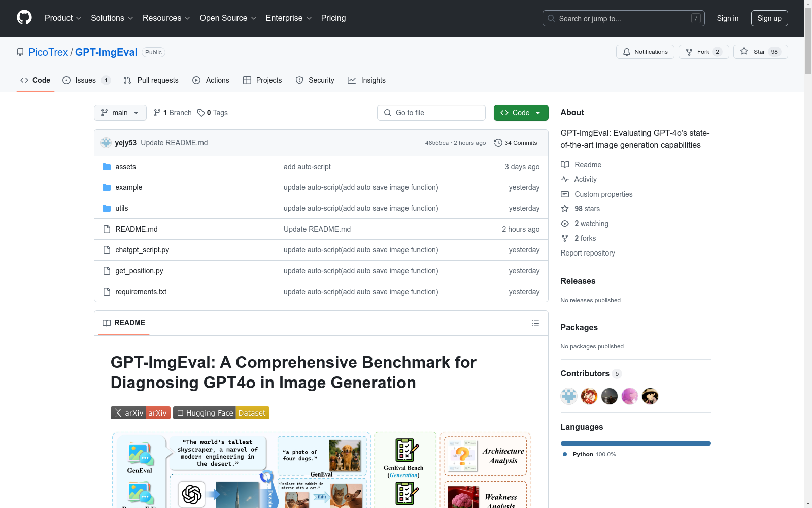
Task: Open the GPT-ImgEval repository link
Action: [x=106, y=52]
